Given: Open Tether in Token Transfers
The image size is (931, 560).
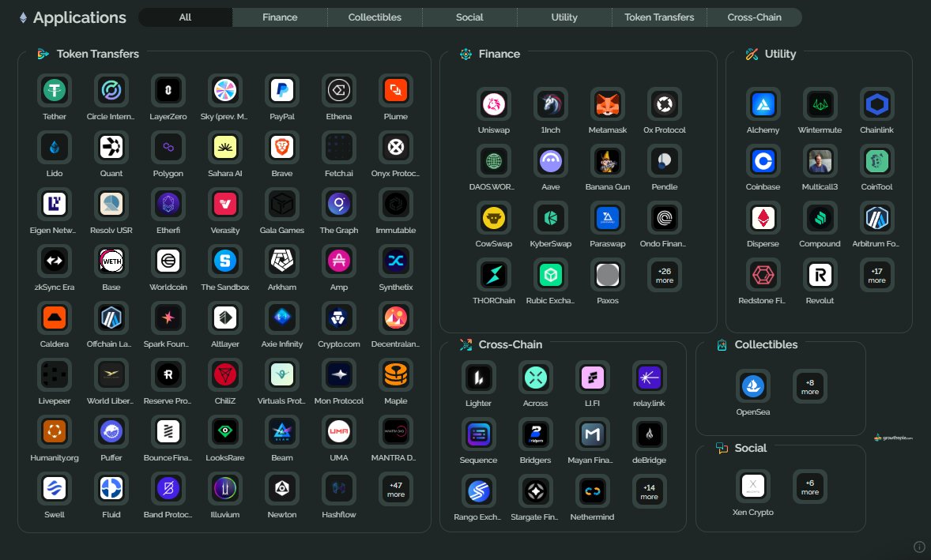Looking at the screenshot, I should [x=54, y=89].
